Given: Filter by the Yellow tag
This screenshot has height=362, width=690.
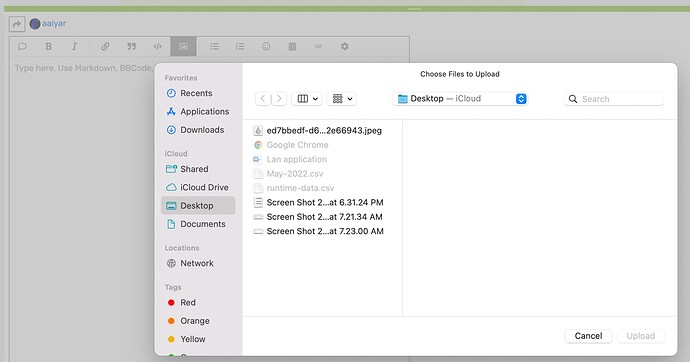Looking at the screenshot, I should pyautogui.click(x=198, y=339).
